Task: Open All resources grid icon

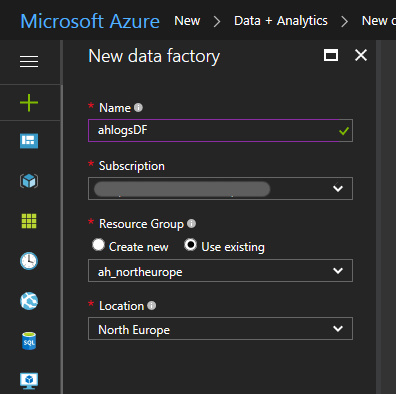Action: tap(29, 221)
